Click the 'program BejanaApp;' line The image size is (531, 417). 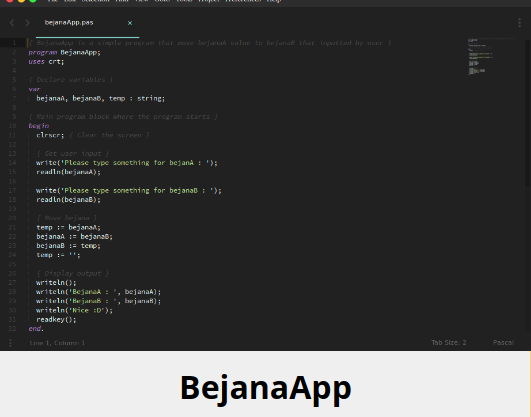tap(64, 52)
